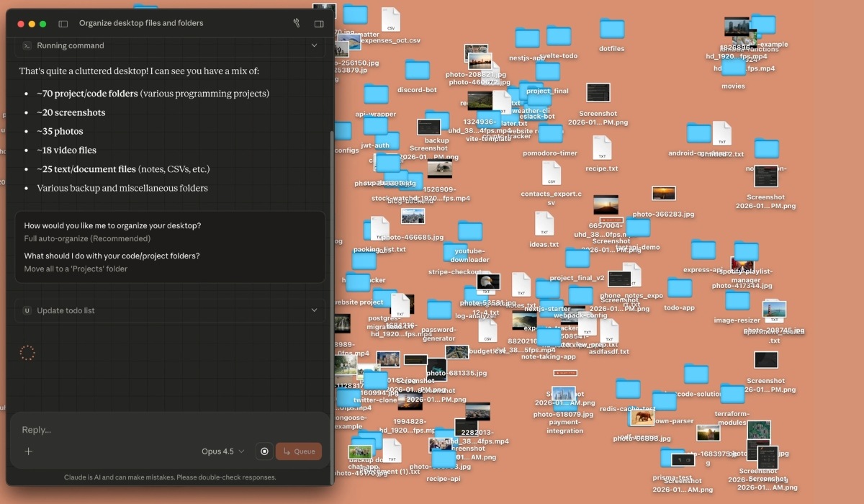Toggle the left sidebar panel
Viewport: 864px width, 504px height.
click(63, 23)
